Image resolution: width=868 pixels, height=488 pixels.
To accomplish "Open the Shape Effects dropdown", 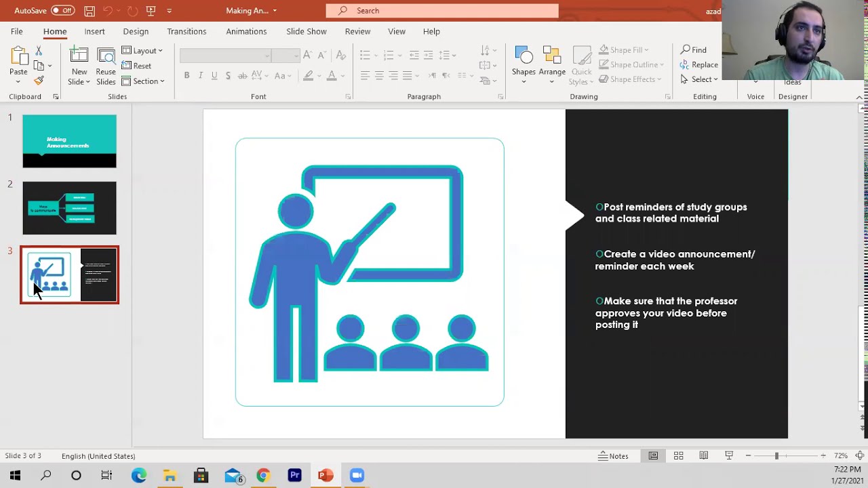I will 630,79.
